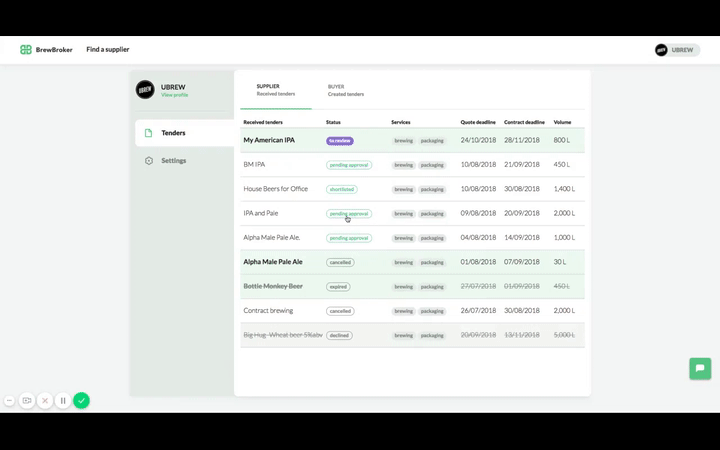
Task: Switch to the Buyer Created tenders tab
Action: tap(345, 90)
